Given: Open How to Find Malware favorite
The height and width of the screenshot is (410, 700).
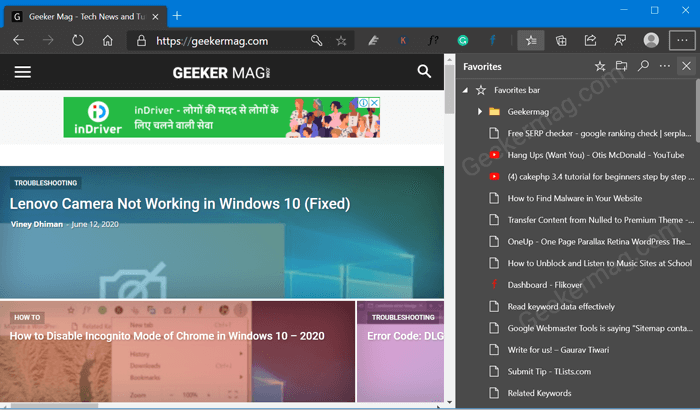Looking at the screenshot, I should click(575, 198).
